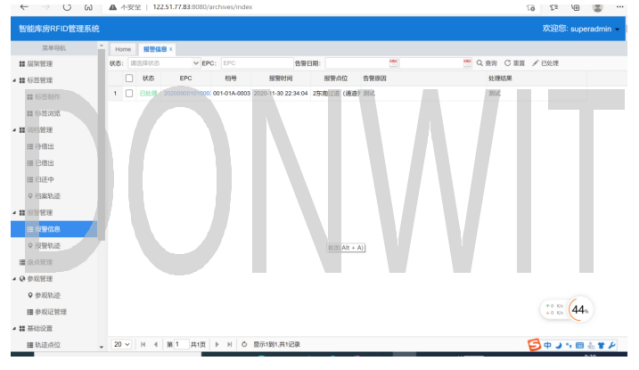Click the 重置 reset refresh icon

[507, 63]
